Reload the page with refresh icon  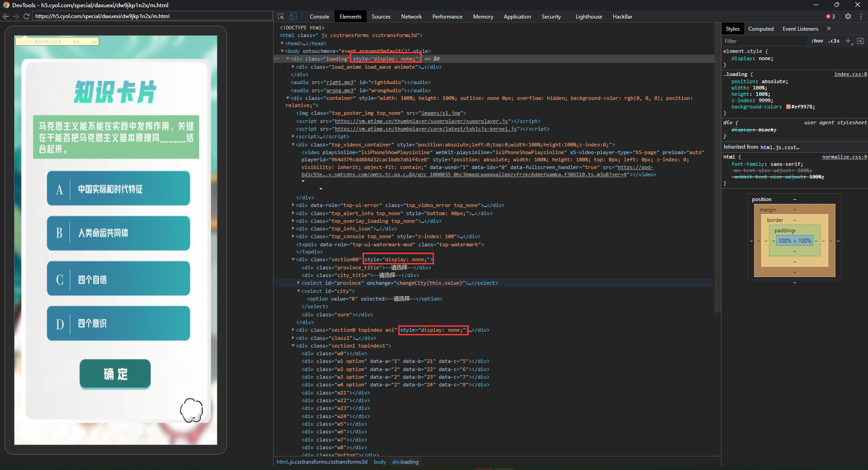[x=26, y=16]
